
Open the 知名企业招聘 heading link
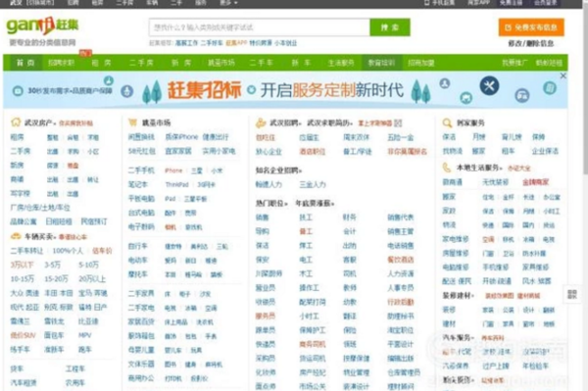point(278,171)
